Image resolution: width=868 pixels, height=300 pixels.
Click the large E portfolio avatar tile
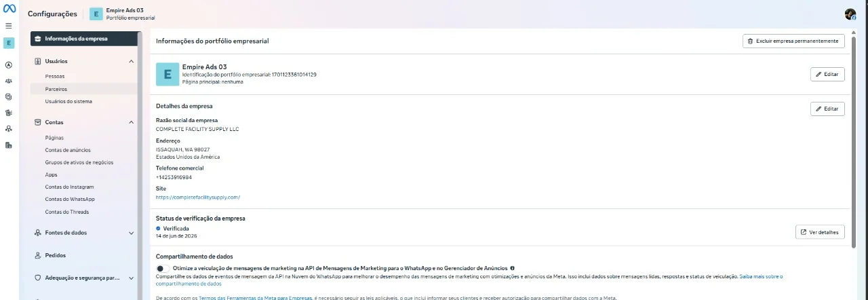click(167, 74)
